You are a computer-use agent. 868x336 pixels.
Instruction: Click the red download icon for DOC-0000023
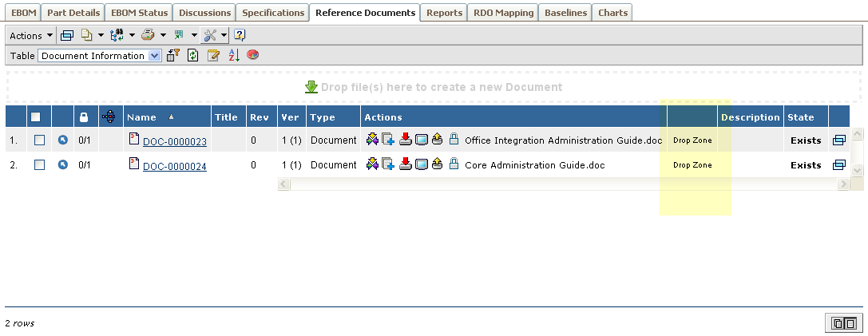[x=406, y=140]
